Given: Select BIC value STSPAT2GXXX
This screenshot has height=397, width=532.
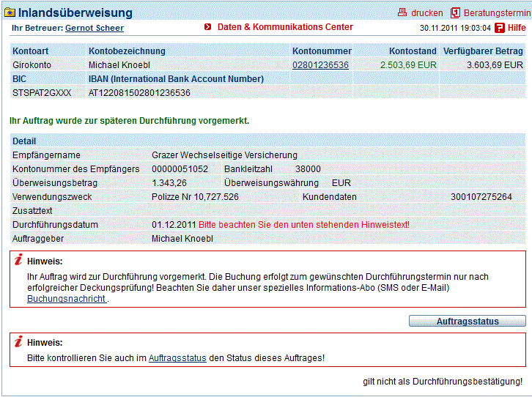Looking at the screenshot, I should tap(42, 92).
